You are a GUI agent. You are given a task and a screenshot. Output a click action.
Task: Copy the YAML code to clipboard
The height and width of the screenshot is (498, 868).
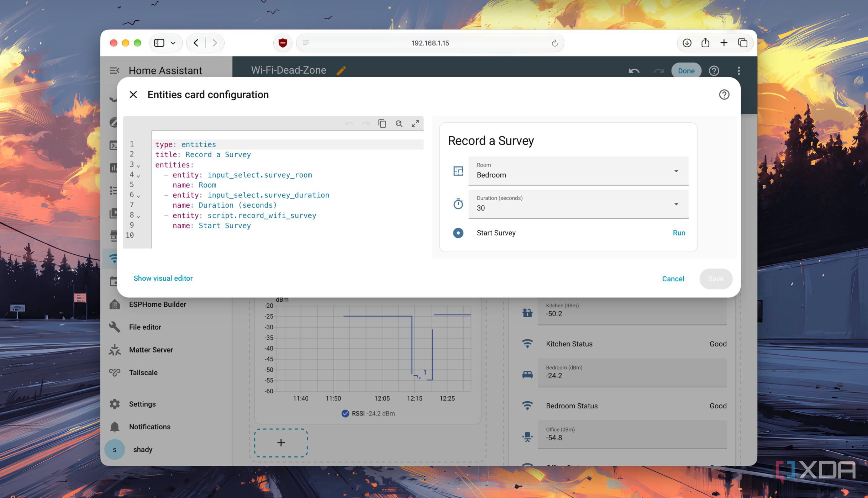coord(382,123)
